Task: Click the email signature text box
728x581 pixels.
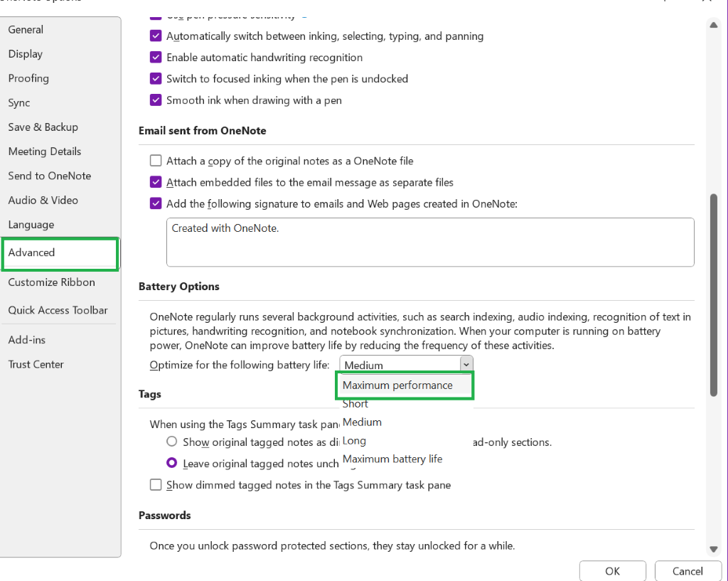Action: click(430, 242)
